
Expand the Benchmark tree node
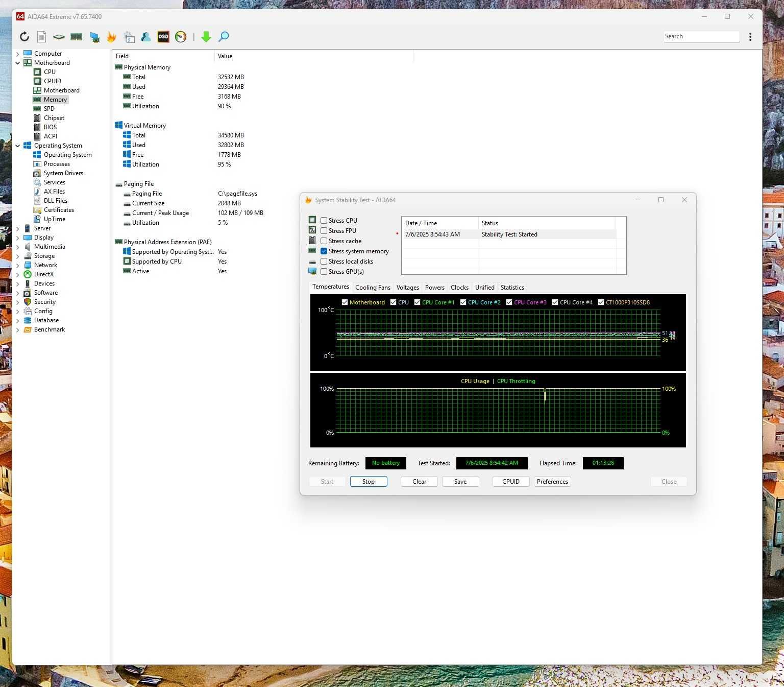pos(18,329)
